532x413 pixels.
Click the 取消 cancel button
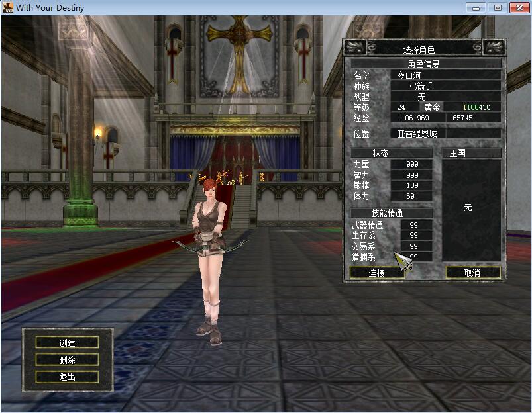[x=473, y=273]
